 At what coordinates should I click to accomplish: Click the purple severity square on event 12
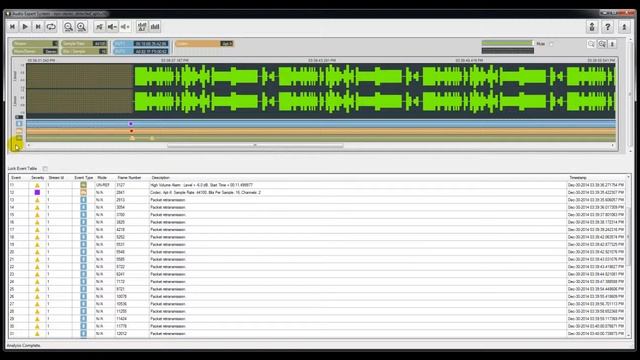tap(37, 192)
